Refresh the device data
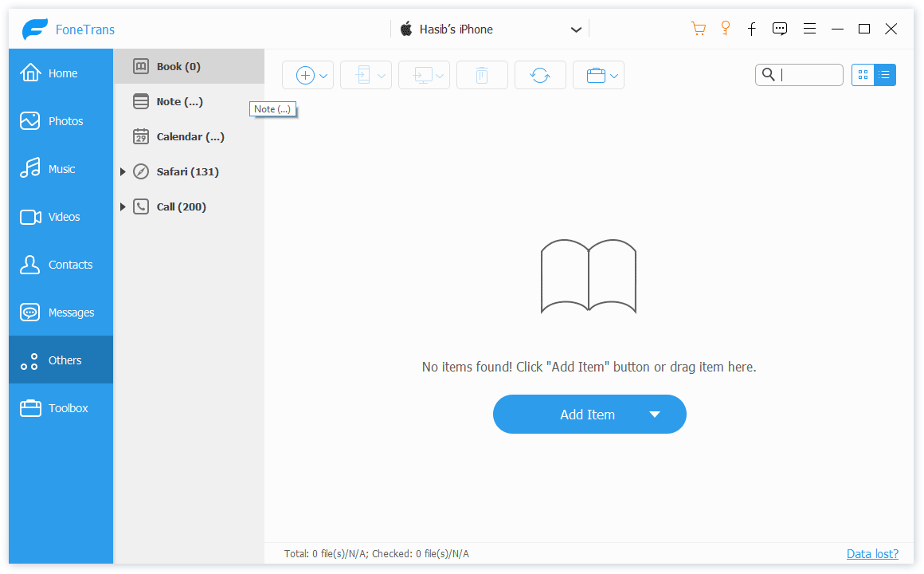This screenshot has width=924, height=574. (x=540, y=74)
